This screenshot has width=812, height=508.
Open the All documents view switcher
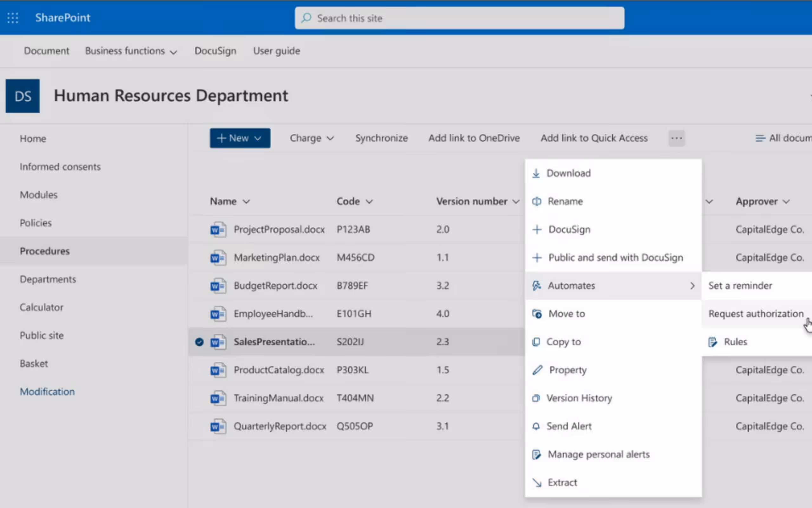783,138
